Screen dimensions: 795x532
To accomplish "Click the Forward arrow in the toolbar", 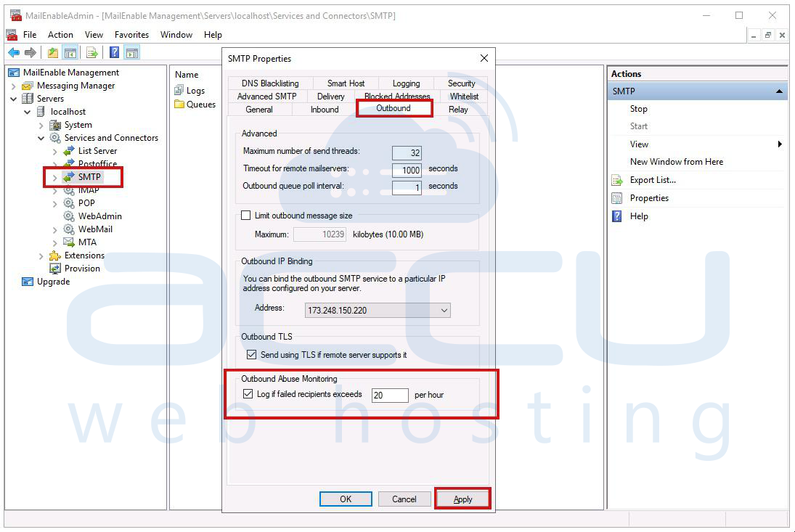I will click(30, 52).
